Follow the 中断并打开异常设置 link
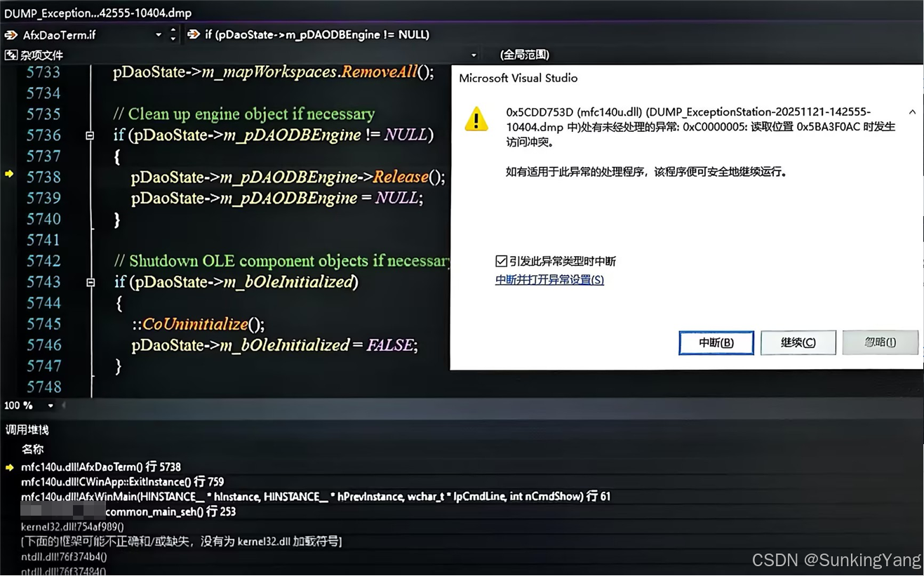This screenshot has height=576, width=924. (x=549, y=279)
